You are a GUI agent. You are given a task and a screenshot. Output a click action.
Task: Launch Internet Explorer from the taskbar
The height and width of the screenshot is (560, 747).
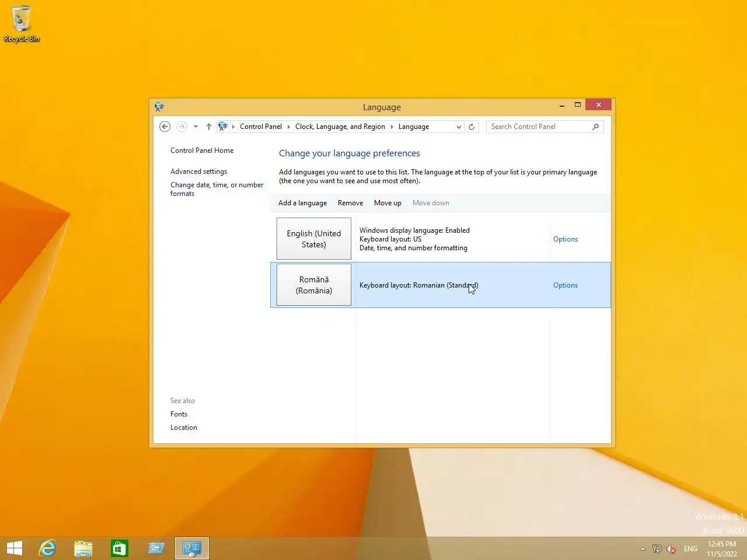(x=47, y=548)
